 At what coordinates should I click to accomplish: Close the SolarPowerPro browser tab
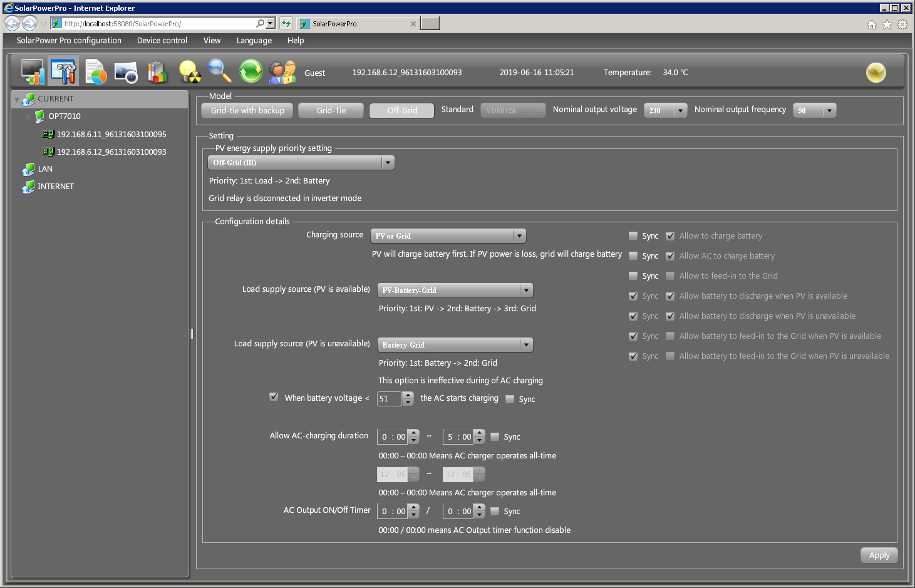(413, 24)
